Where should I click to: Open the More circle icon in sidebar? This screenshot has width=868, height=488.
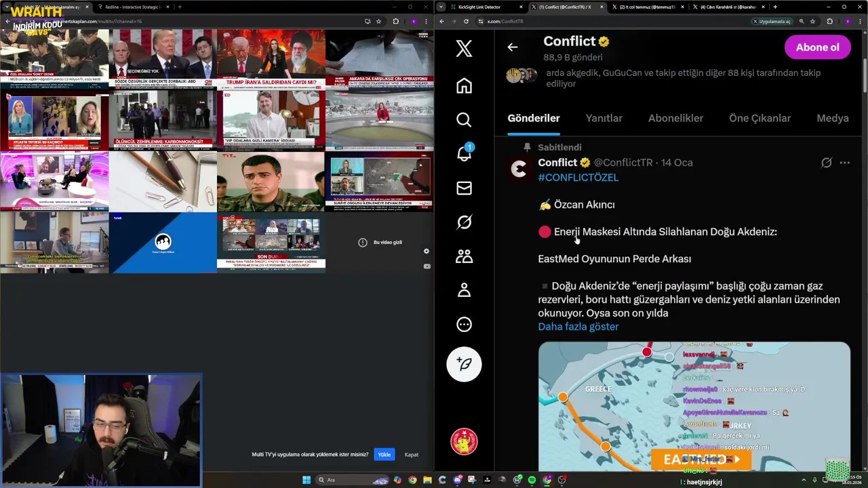click(464, 324)
